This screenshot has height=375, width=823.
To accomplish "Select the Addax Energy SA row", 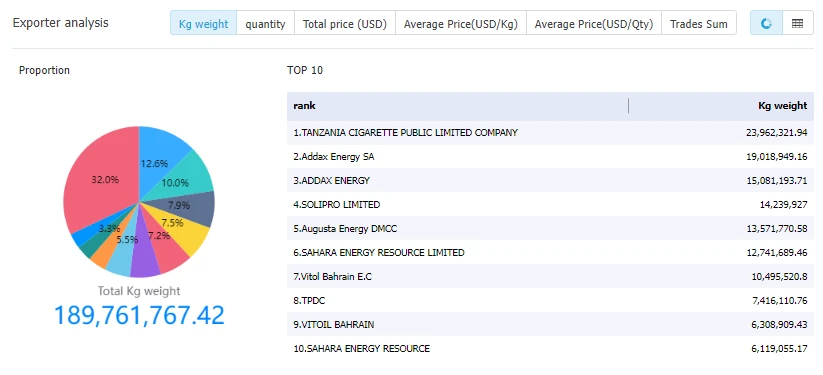I will click(550, 157).
